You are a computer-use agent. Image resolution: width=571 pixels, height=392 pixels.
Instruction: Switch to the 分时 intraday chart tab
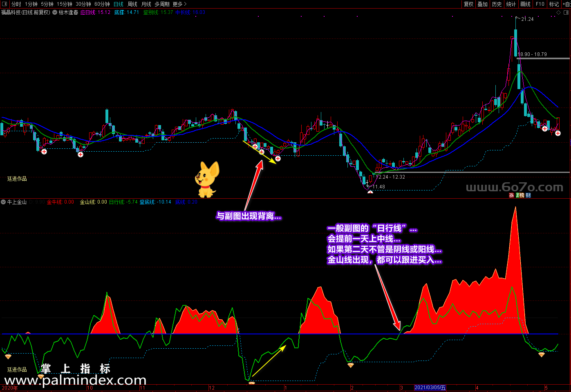[16, 4]
